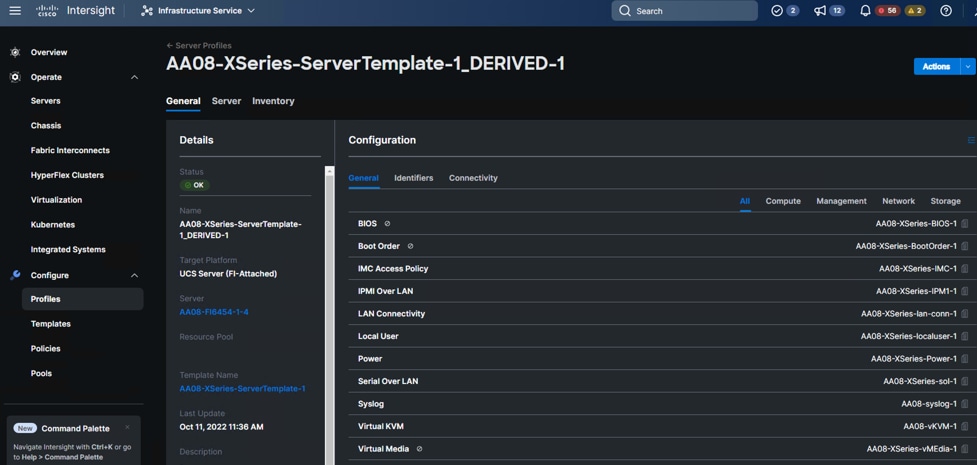
Task: Open Fabric Interconnects in the sidebar
Action: click(x=70, y=150)
